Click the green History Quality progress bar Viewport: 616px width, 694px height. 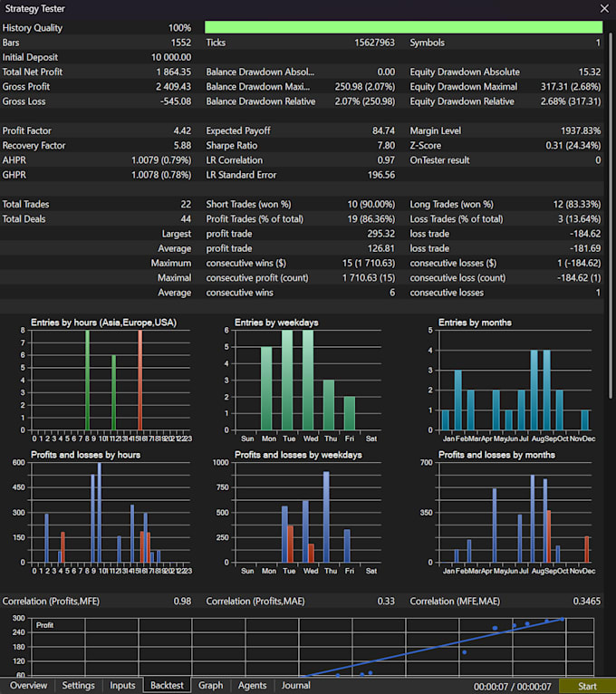tap(403, 27)
